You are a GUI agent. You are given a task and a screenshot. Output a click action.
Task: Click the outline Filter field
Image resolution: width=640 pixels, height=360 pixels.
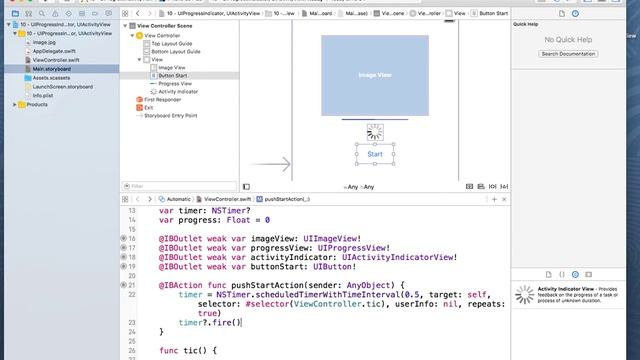click(179, 186)
